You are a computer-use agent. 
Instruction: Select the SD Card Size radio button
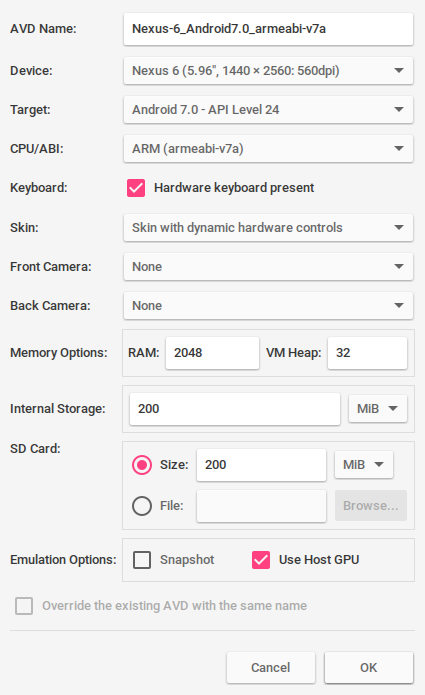pyautogui.click(x=142, y=465)
